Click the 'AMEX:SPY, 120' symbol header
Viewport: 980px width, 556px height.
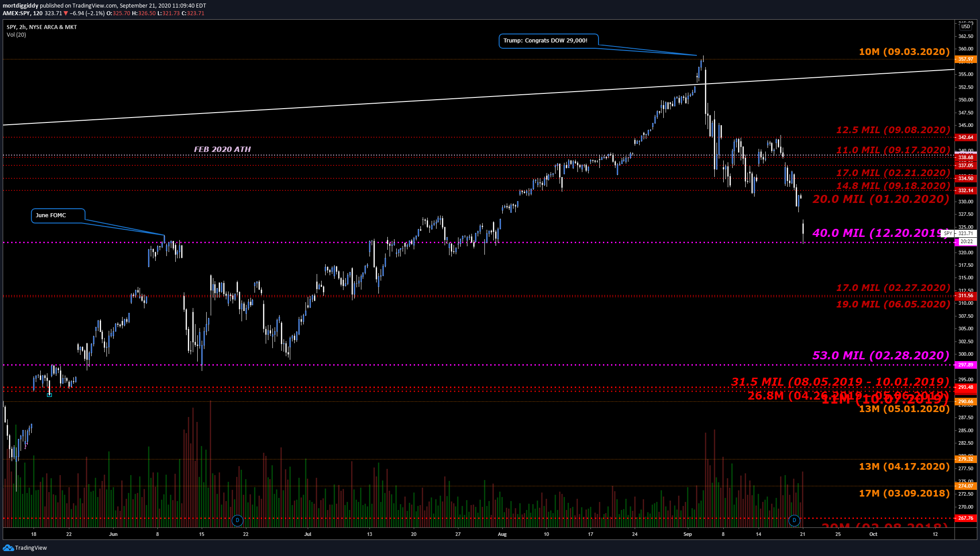click(x=22, y=13)
